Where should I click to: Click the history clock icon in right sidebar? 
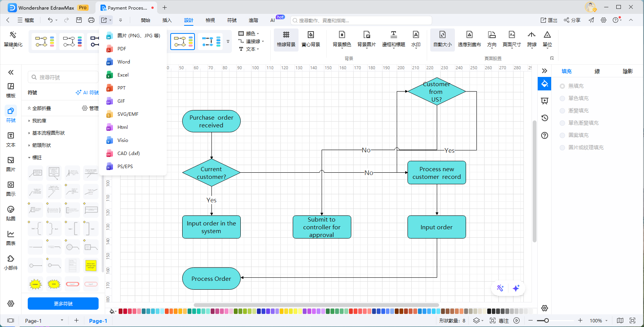[545, 118]
